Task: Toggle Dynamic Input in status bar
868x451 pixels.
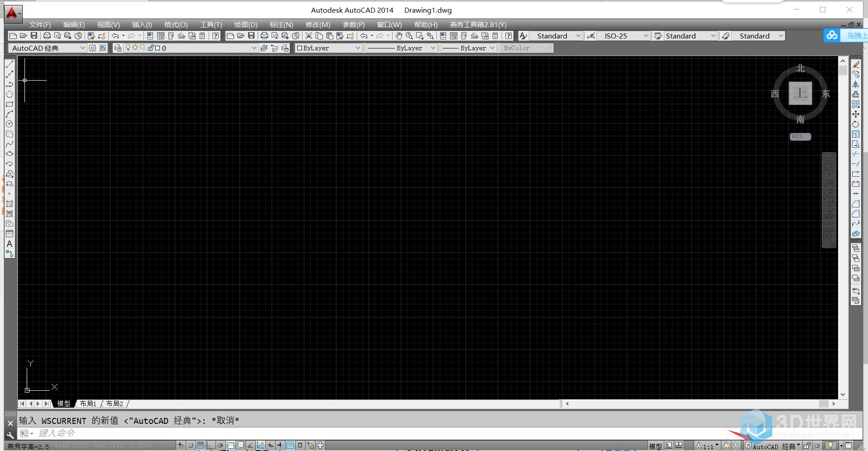Action: click(270, 446)
